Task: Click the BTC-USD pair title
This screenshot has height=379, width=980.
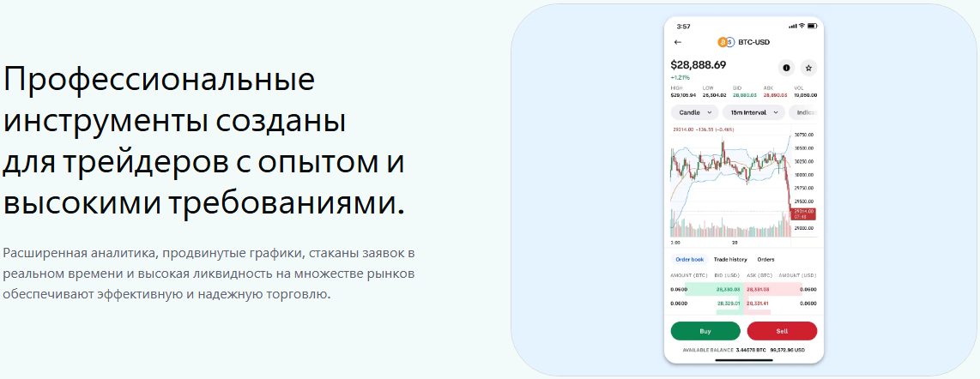Action: 753,42
